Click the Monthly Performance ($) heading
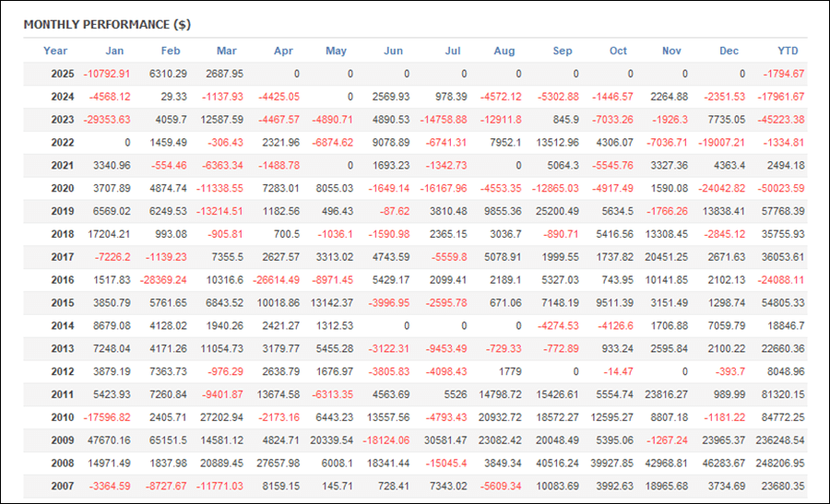This screenshot has width=830, height=504. tap(107, 24)
